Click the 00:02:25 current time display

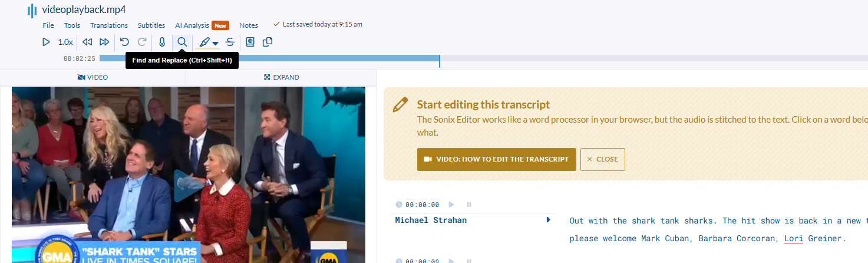[80, 58]
